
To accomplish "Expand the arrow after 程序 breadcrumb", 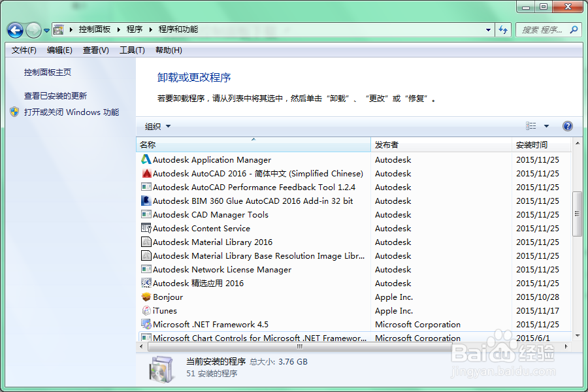I will click(151, 29).
